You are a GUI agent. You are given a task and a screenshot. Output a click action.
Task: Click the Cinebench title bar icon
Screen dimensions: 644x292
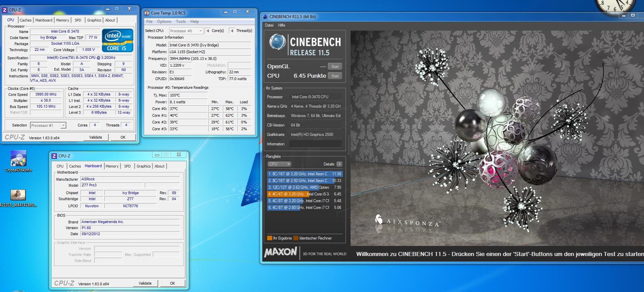[x=265, y=16]
